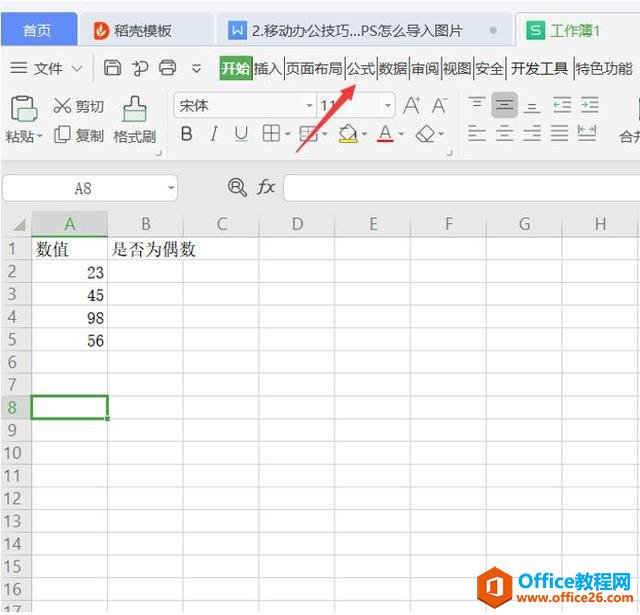Expand font group dialog launcher
Viewport: 640px width, 615px height.
pos(449,153)
